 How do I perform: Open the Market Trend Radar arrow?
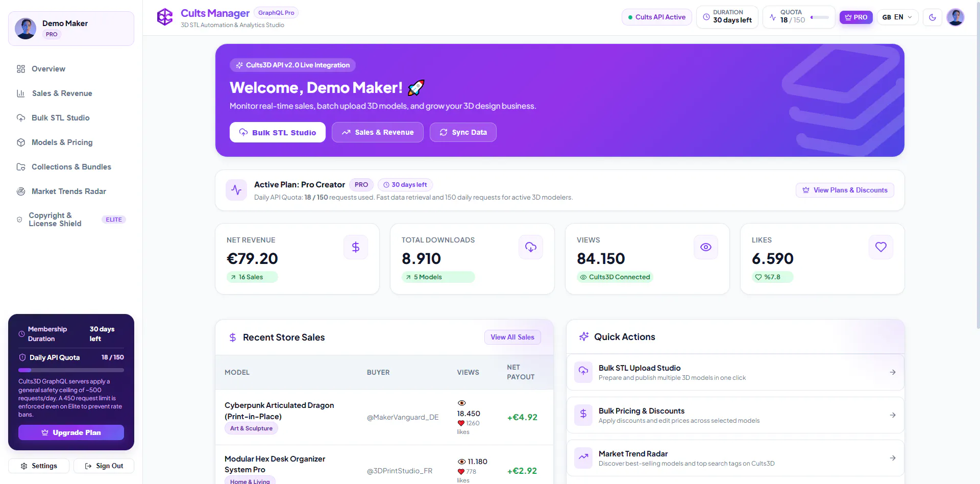[x=893, y=458]
